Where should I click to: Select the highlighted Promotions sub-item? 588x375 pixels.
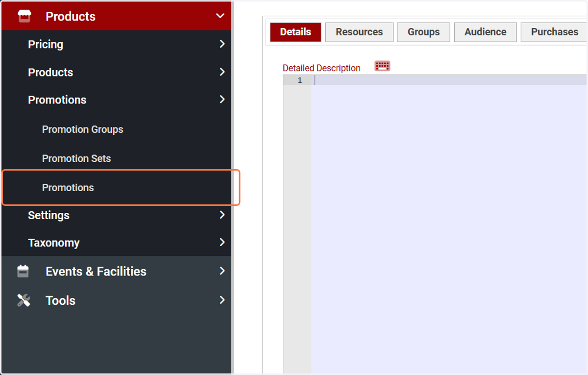68,187
